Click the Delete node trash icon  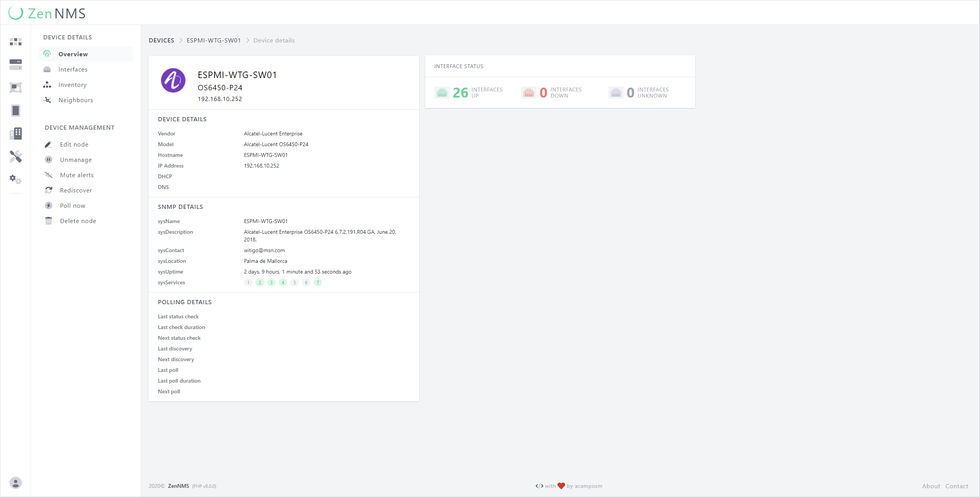tap(49, 221)
